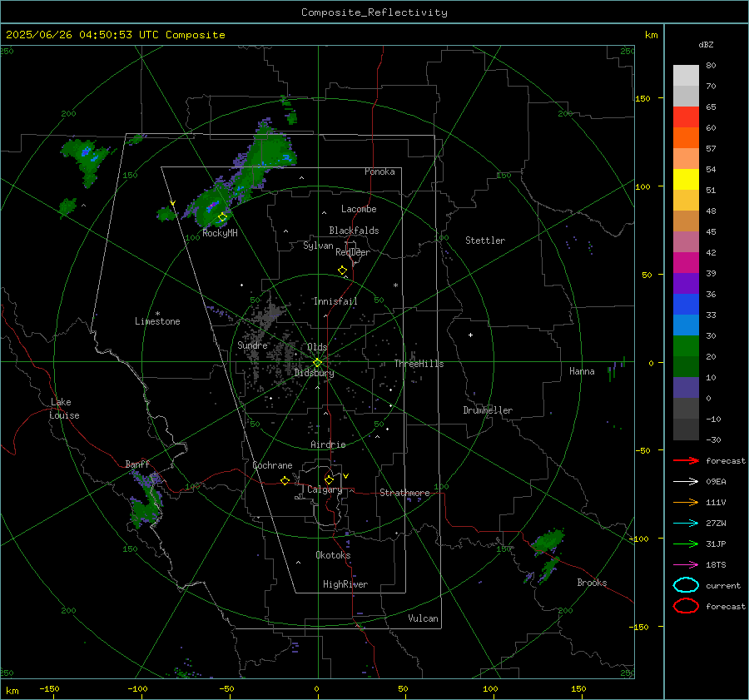Click the Composite_Reflectivity title
Image resolution: width=749 pixels, height=700 pixels.
click(x=374, y=12)
